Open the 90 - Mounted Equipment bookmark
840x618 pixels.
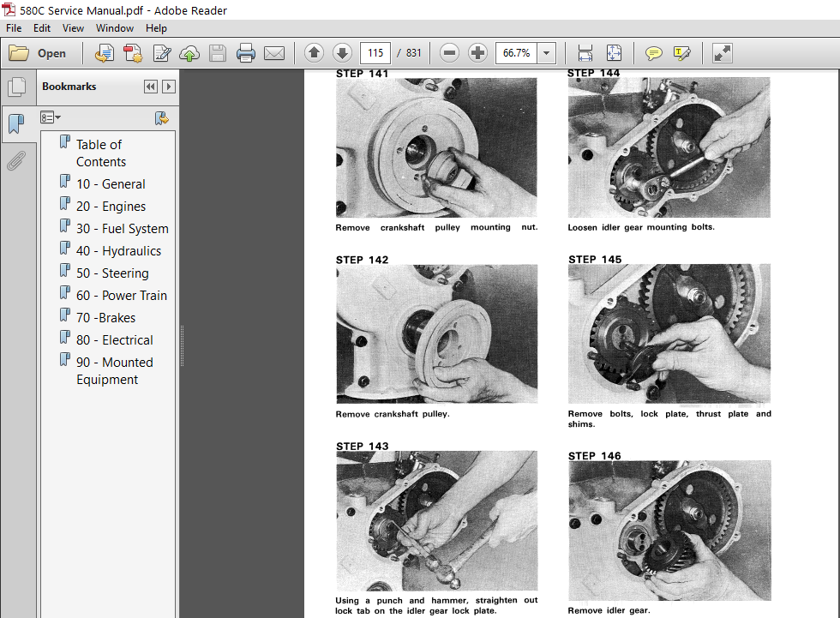point(115,370)
